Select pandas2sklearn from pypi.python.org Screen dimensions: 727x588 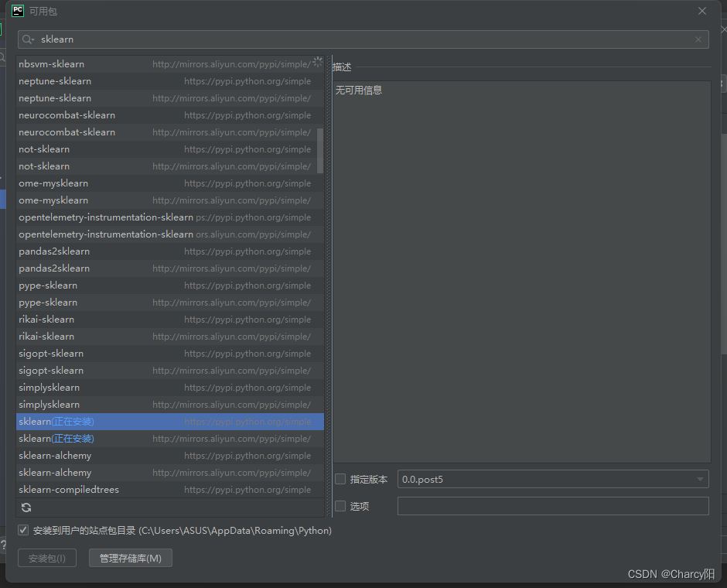pyautogui.click(x=169, y=251)
